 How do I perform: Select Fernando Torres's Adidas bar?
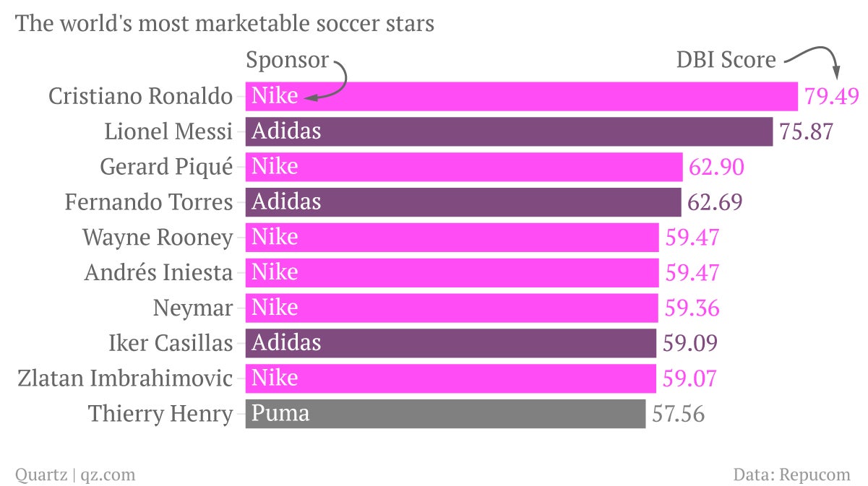click(x=463, y=202)
